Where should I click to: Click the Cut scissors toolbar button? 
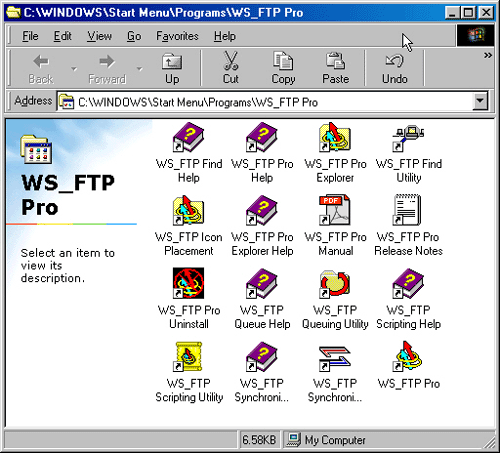click(231, 69)
